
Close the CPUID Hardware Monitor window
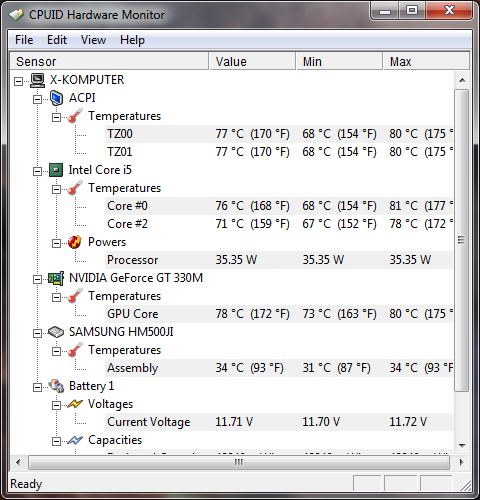pyautogui.click(x=449, y=11)
